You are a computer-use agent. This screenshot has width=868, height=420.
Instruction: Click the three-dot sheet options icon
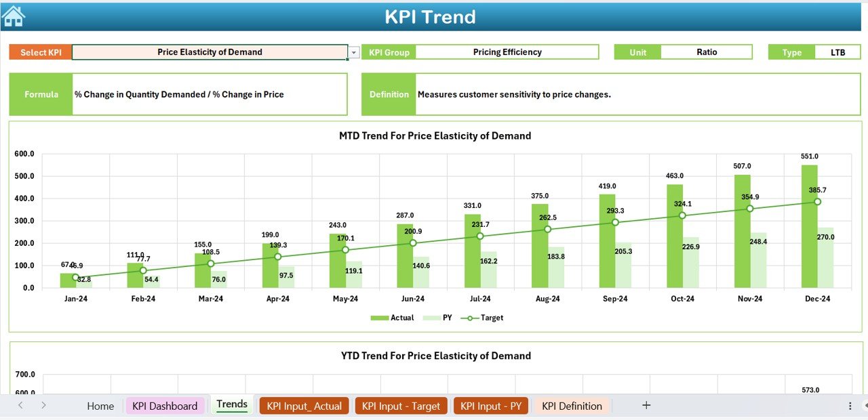click(x=850, y=406)
